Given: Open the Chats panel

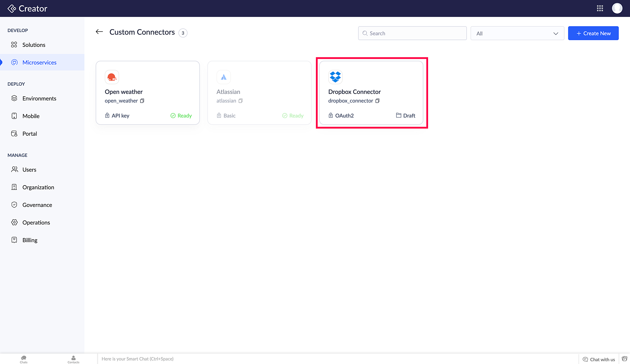Looking at the screenshot, I should (24, 359).
